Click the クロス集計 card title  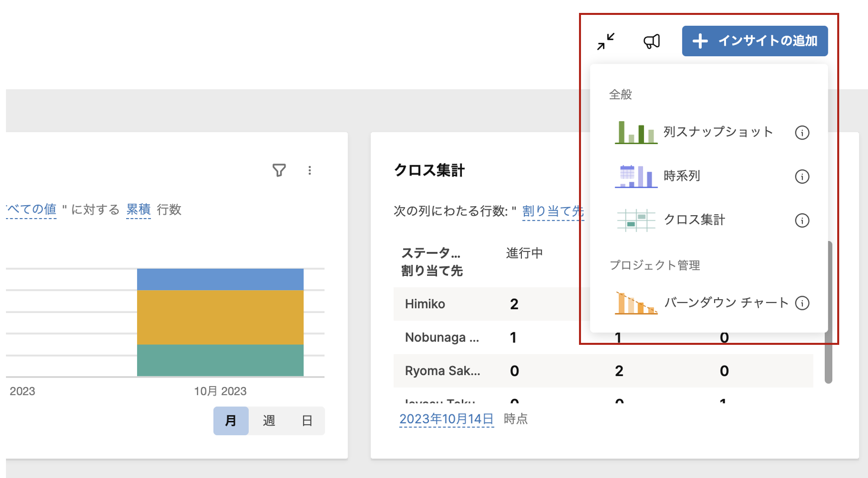(x=429, y=170)
